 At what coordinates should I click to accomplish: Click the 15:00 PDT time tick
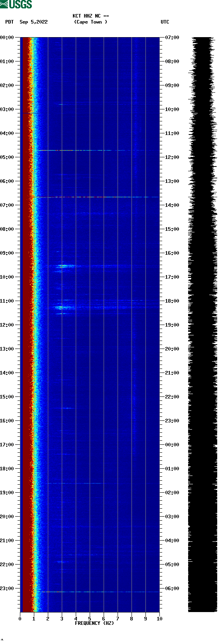click(x=7, y=397)
